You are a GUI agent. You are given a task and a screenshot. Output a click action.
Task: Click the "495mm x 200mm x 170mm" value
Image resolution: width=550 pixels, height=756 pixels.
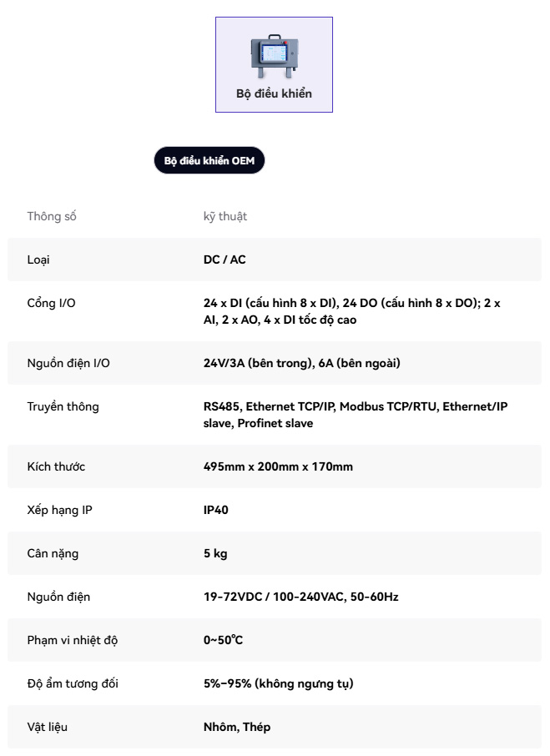pos(278,466)
